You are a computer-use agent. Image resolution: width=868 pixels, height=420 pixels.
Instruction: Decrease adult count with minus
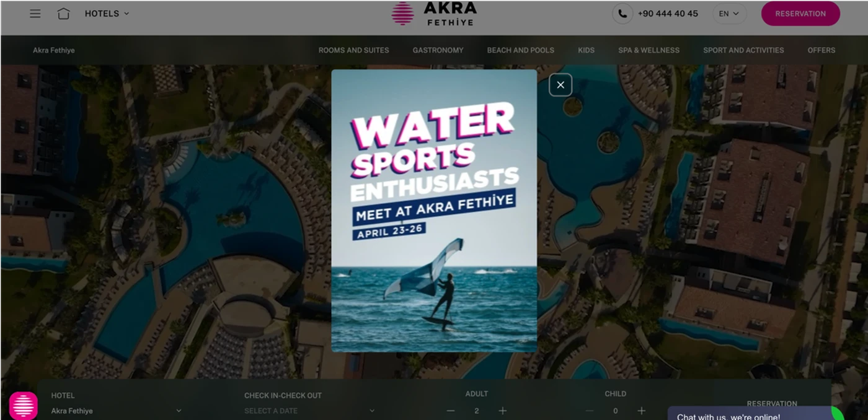[451, 411]
